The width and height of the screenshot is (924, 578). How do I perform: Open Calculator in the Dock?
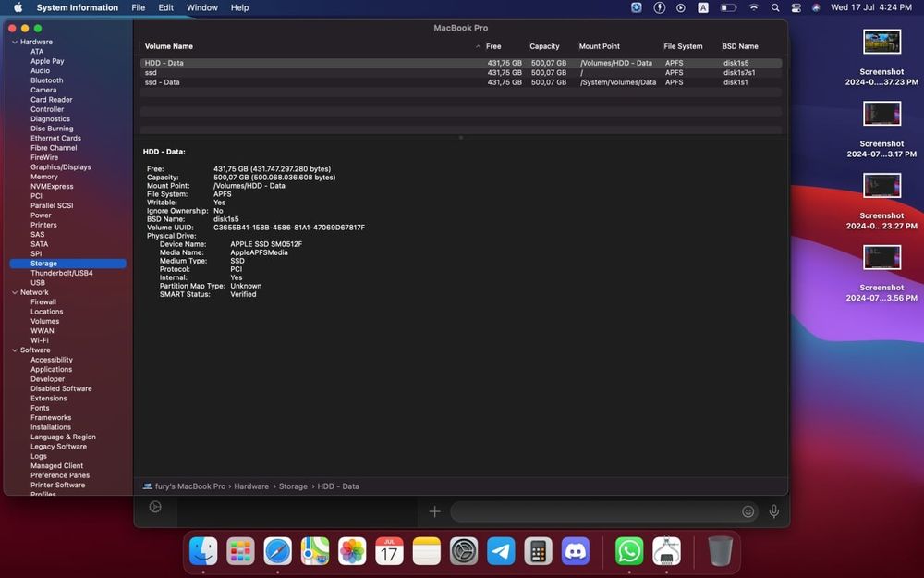[538, 552]
